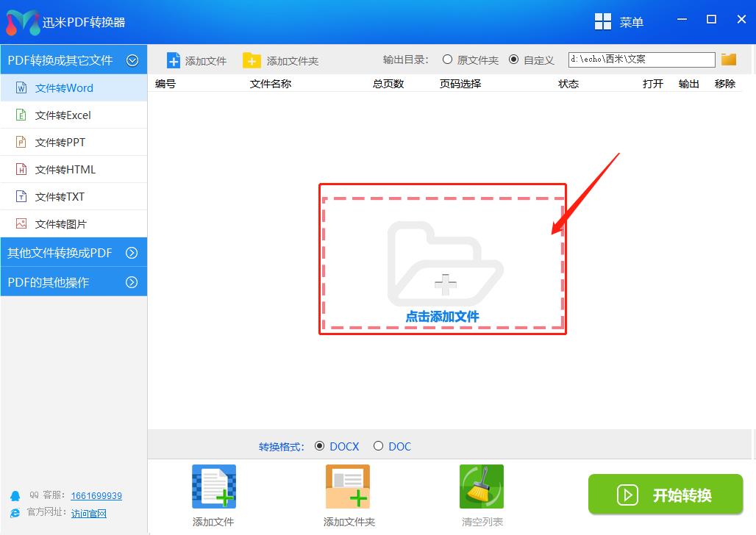Screen dimensions: 756x535
Task: Open the menu grid icon in title bar
Action: click(x=603, y=22)
